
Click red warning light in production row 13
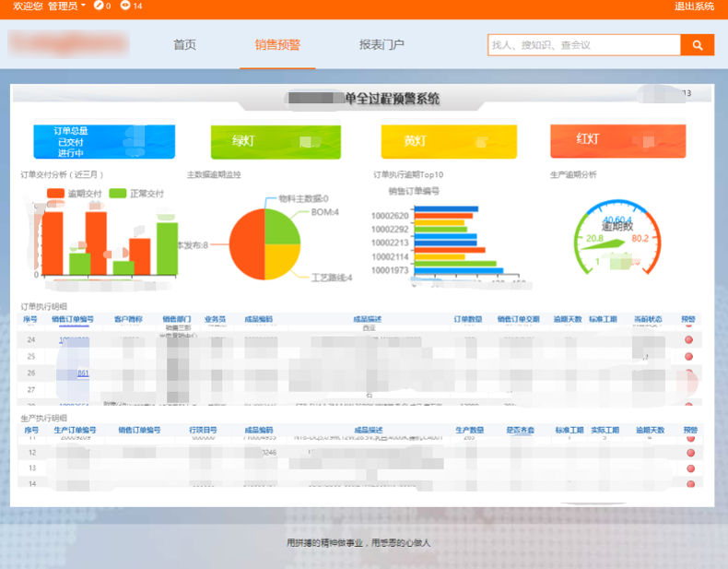click(x=691, y=468)
